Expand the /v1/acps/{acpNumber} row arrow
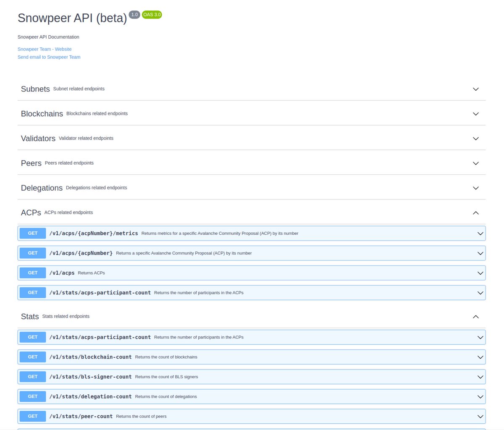This screenshot has height=430, width=504. click(480, 253)
